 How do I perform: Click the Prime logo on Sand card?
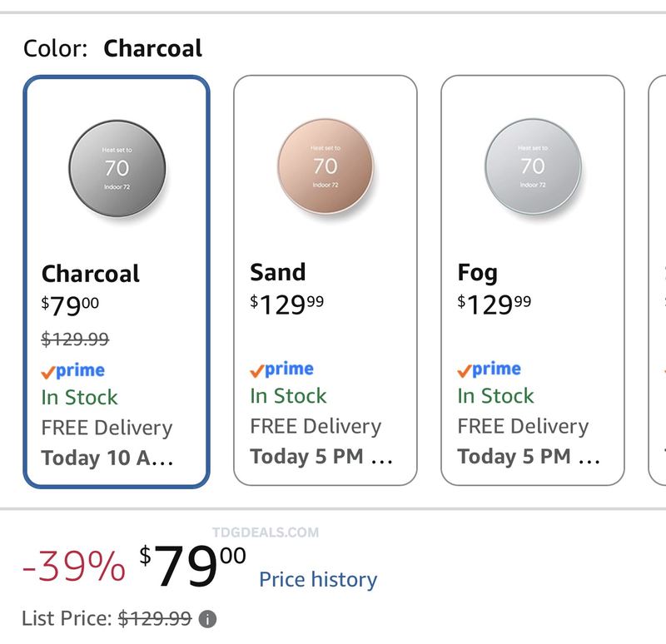[281, 369]
